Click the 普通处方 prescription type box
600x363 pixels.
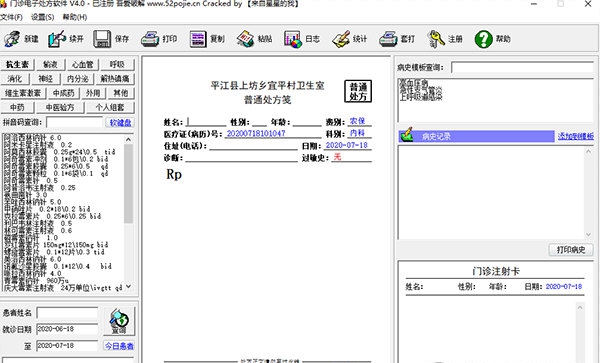358,91
